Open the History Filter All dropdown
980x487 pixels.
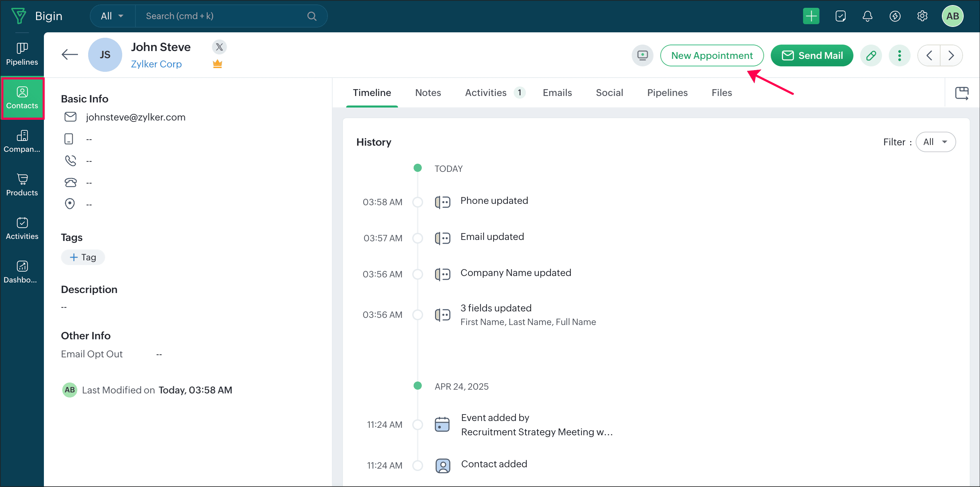[935, 142]
